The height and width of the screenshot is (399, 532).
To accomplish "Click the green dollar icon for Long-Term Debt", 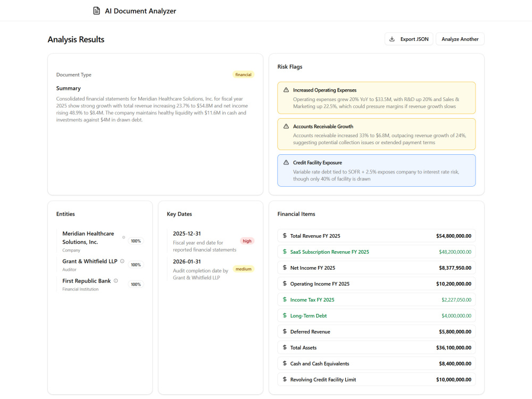I will 285,315.
